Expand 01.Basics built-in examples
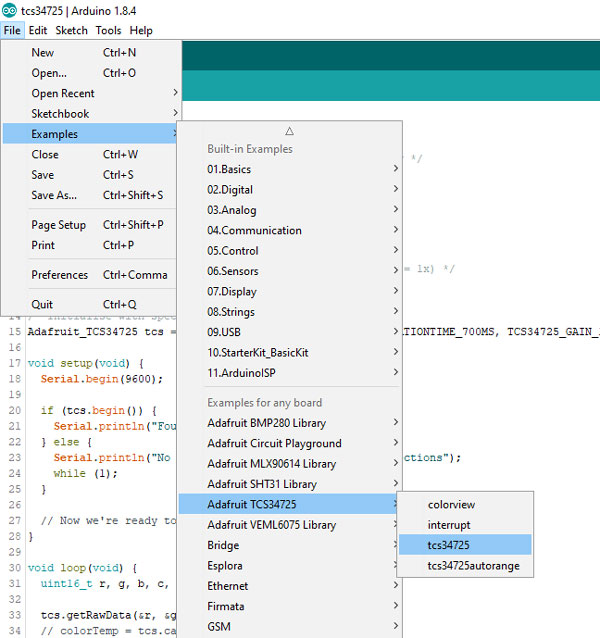This screenshot has height=638, width=600. pos(229,169)
